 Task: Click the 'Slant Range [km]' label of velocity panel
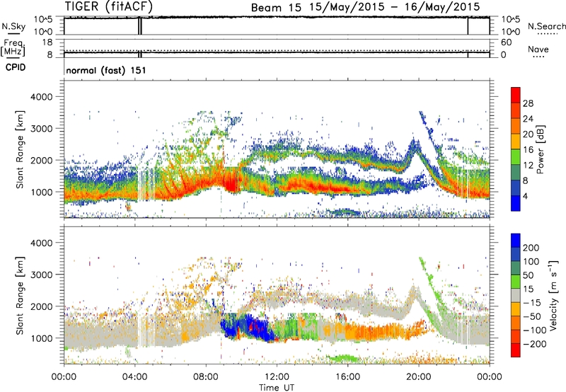(x=20, y=295)
